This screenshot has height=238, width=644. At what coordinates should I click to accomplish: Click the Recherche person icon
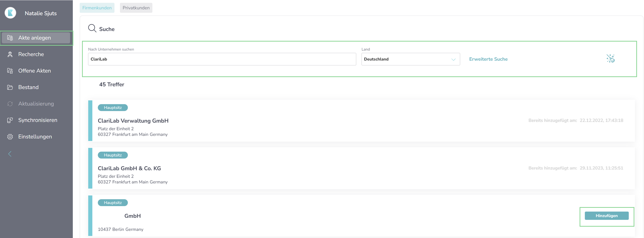tap(10, 54)
